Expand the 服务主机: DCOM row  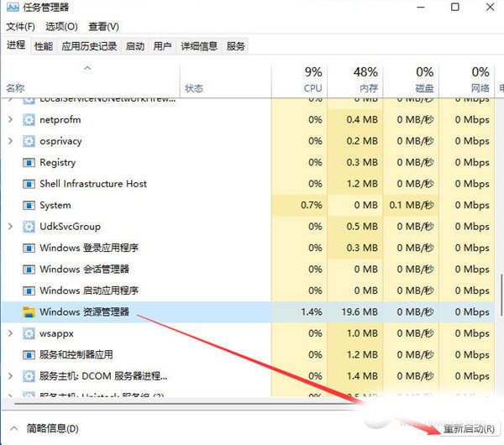[10, 376]
